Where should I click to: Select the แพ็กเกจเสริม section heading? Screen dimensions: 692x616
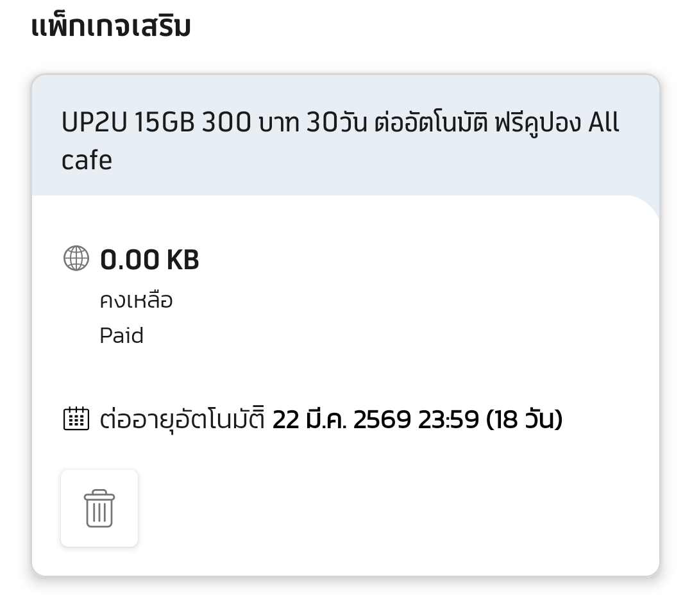point(110,27)
